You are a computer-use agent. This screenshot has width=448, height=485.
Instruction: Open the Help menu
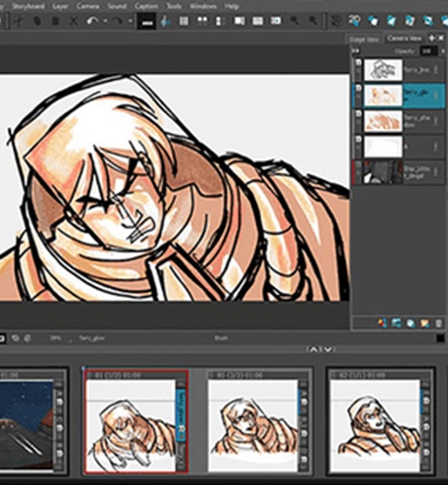(231, 6)
